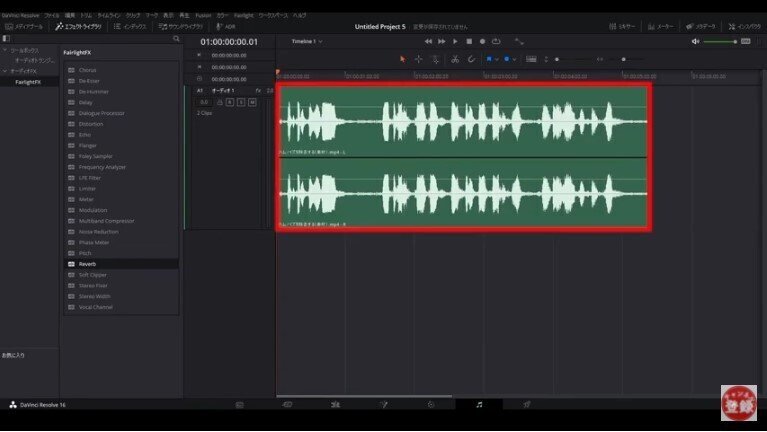Select FairlightFX in the sidebar tree

pos(28,82)
